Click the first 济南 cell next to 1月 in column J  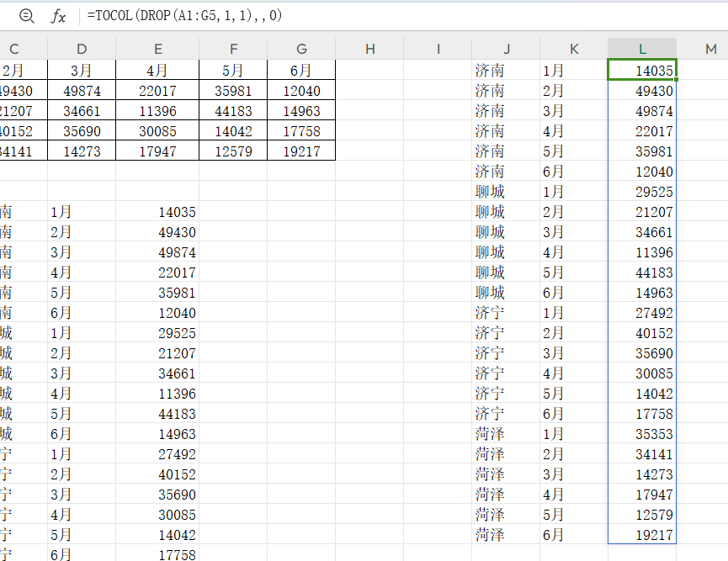[x=506, y=70]
